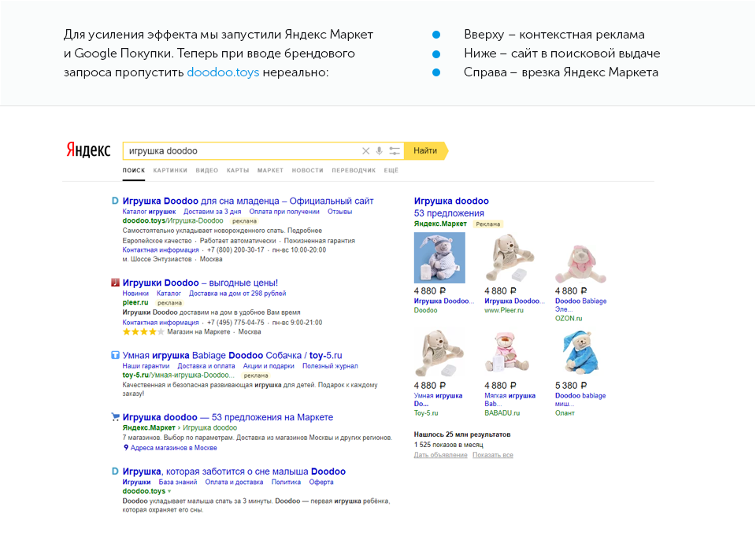Click the favicon of the first Doodoo official site result

click(115, 201)
